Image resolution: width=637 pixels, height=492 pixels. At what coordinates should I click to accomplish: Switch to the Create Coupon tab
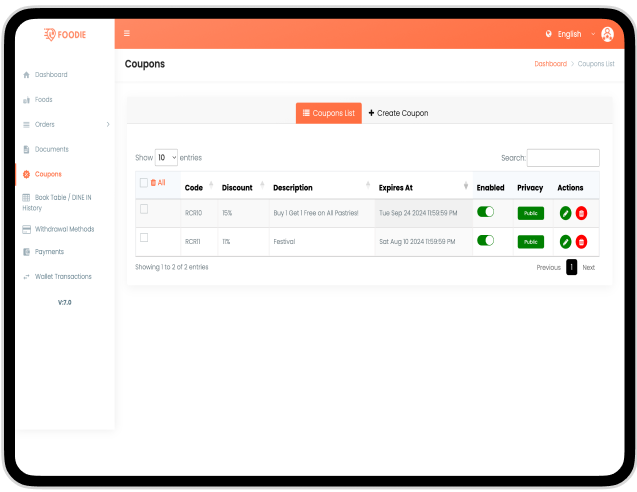[398, 114]
